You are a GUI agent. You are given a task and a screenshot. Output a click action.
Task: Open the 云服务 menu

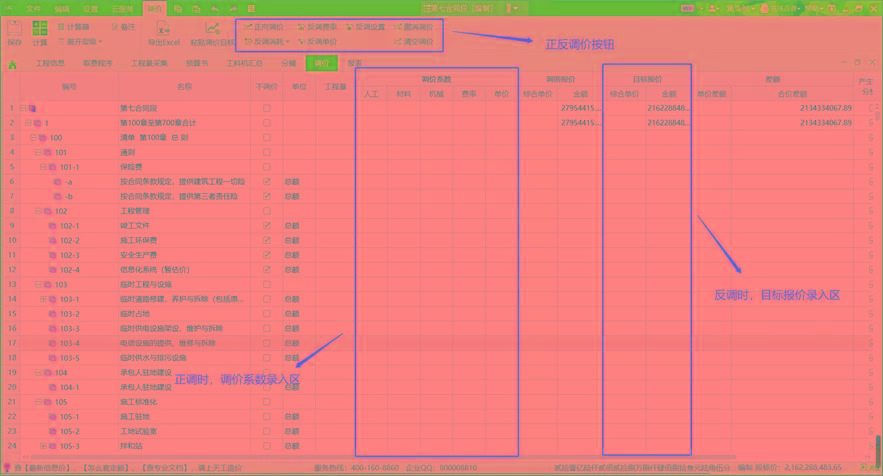point(122,8)
